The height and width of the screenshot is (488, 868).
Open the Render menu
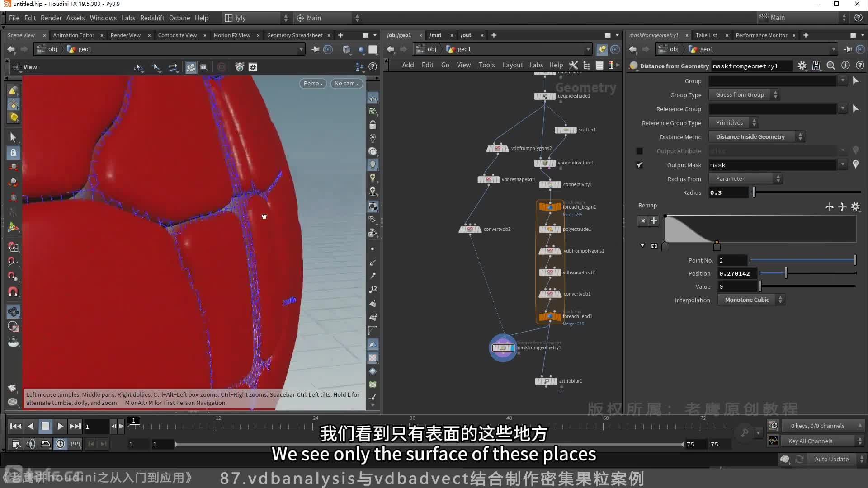(51, 18)
